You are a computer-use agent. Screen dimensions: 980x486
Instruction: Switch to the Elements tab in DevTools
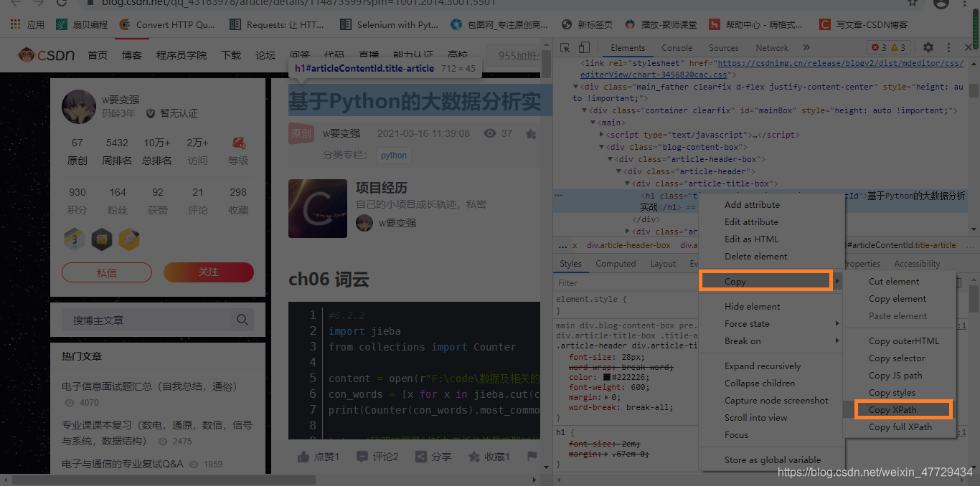628,48
